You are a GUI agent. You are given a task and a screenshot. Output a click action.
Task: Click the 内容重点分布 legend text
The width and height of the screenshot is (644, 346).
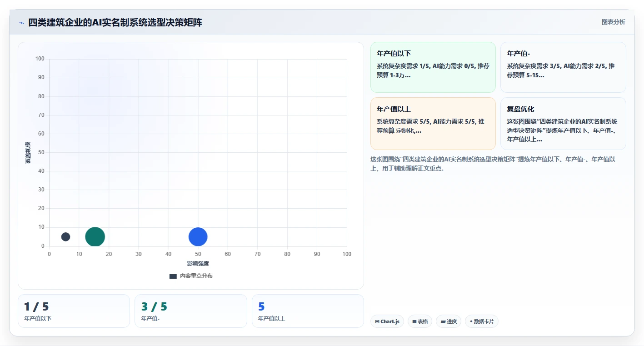[196, 276]
